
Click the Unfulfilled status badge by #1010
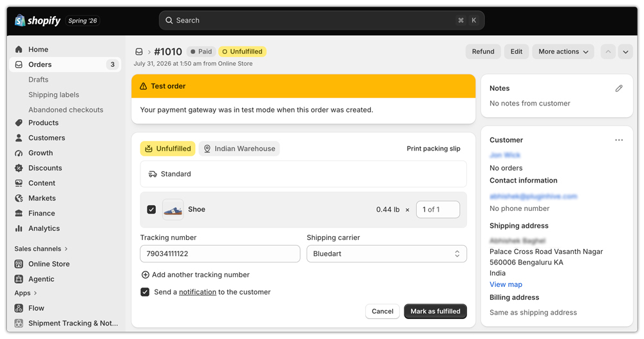(242, 51)
